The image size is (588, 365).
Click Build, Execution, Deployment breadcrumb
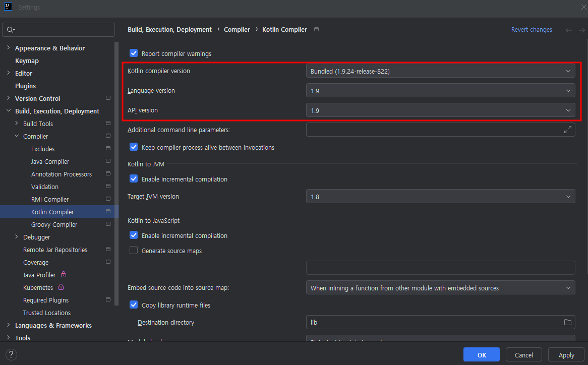tap(169, 30)
